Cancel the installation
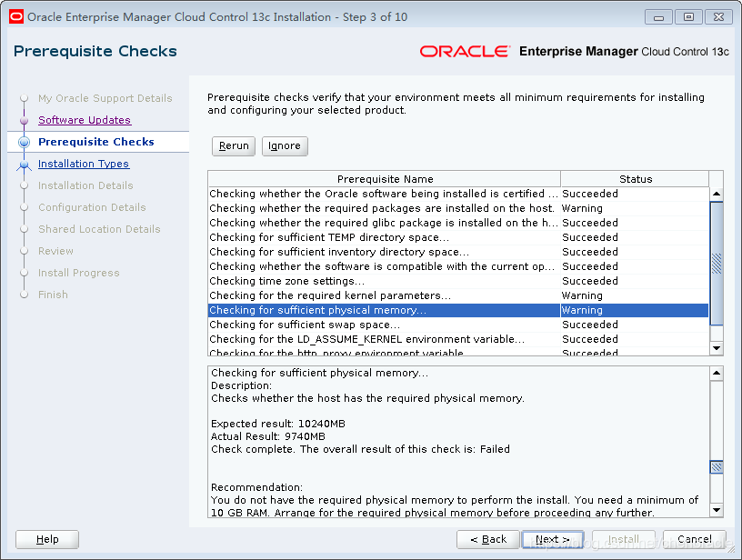This screenshot has width=742, height=560. point(694,539)
